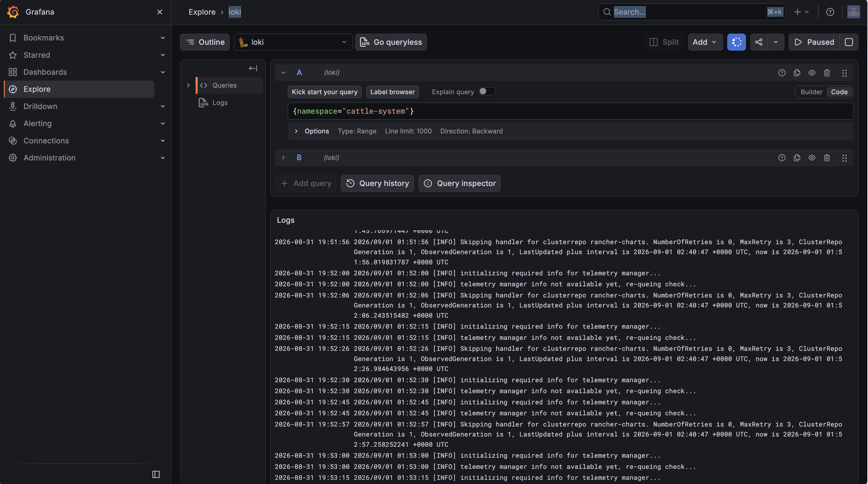Open the Starred nav section

coord(37,55)
